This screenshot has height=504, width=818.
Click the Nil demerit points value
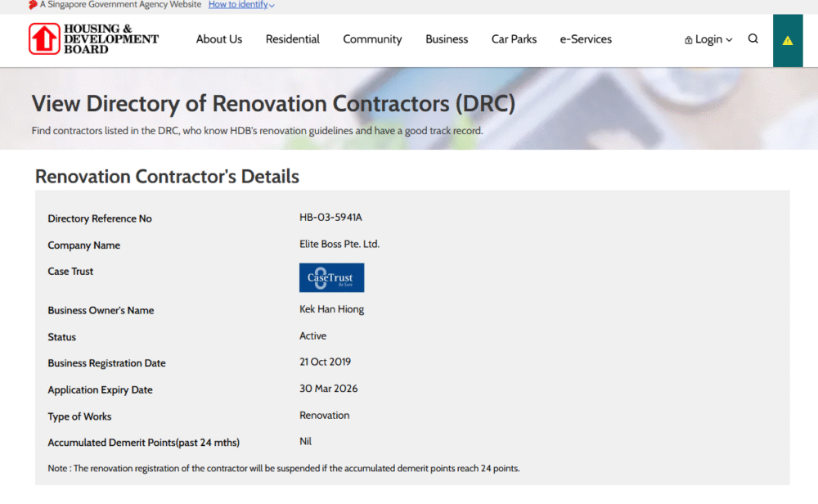coord(305,441)
